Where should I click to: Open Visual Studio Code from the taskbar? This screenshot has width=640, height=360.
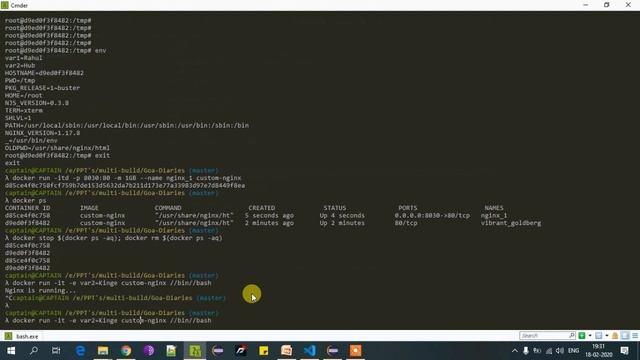(x=310, y=351)
